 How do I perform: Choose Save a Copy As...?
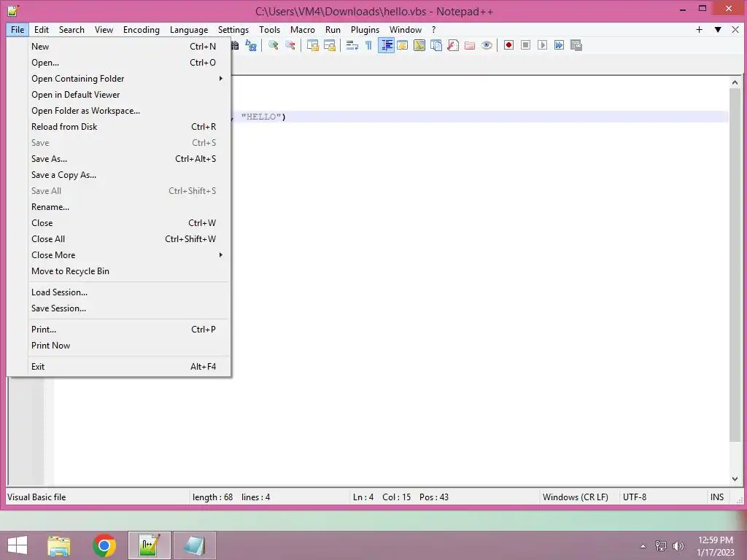coord(119,175)
